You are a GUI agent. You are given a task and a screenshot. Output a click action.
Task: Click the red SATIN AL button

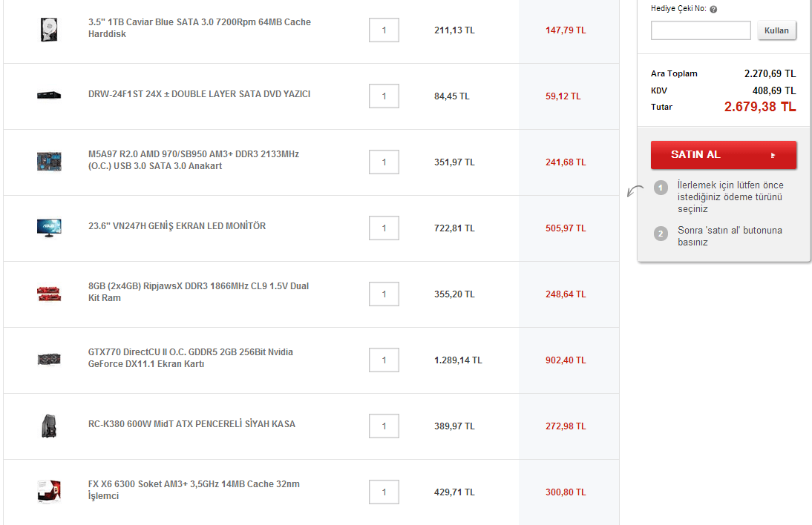(x=724, y=155)
